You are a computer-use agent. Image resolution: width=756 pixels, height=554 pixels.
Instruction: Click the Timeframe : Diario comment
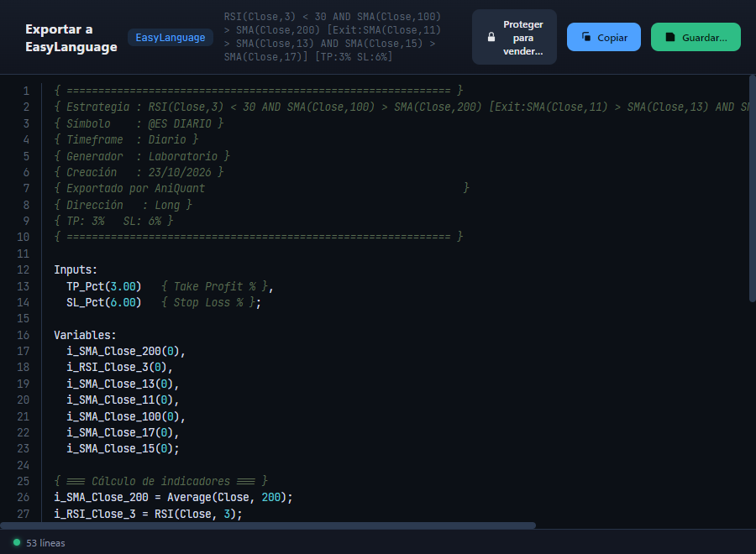click(x=126, y=139)
